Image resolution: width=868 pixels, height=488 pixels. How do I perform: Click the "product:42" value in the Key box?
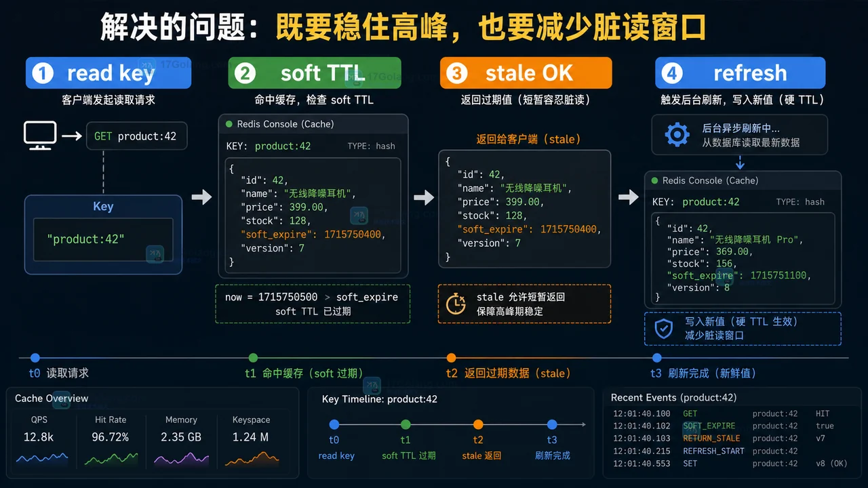[85, 239]
